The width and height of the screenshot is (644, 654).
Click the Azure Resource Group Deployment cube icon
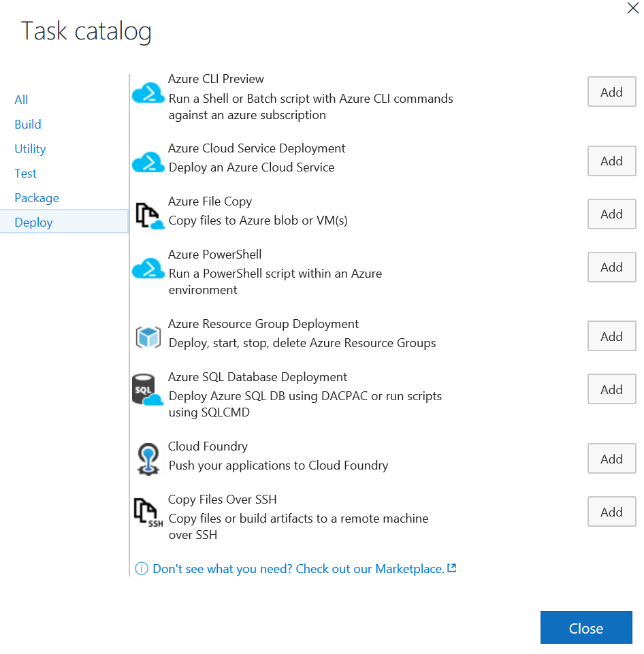pos(148,337)
